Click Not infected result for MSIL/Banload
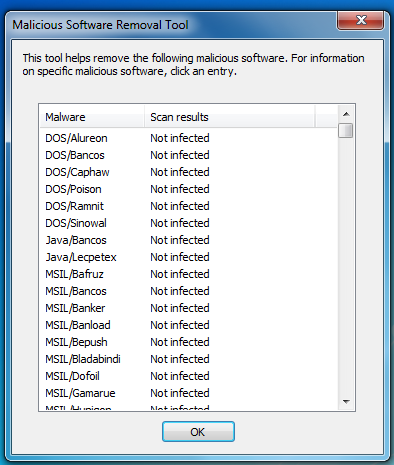The height and width of the screenshot is (465, 394). click(x=180, y=325)
